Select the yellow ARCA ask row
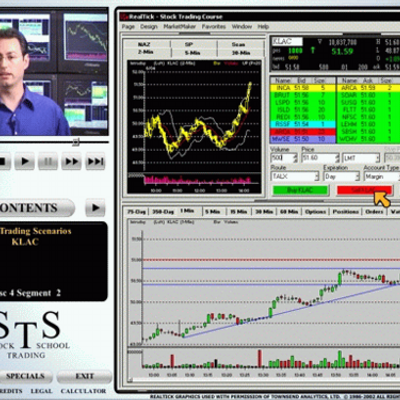 [x=368, y=88]
